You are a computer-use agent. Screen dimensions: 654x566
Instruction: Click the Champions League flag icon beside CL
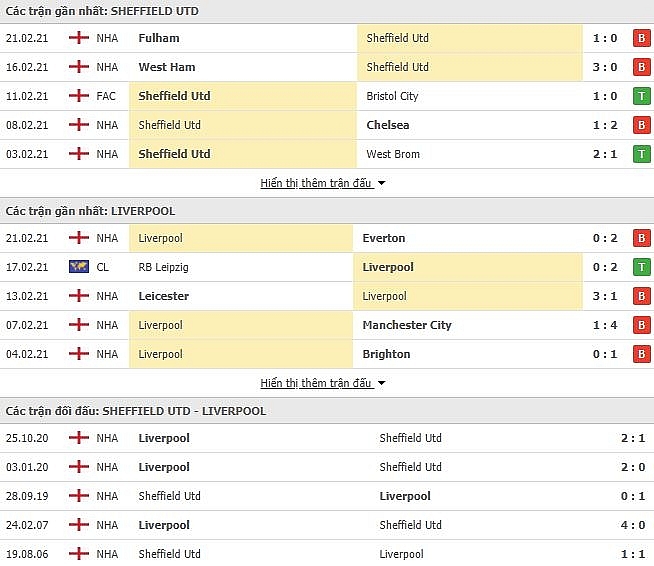click(x=79, y=267)
